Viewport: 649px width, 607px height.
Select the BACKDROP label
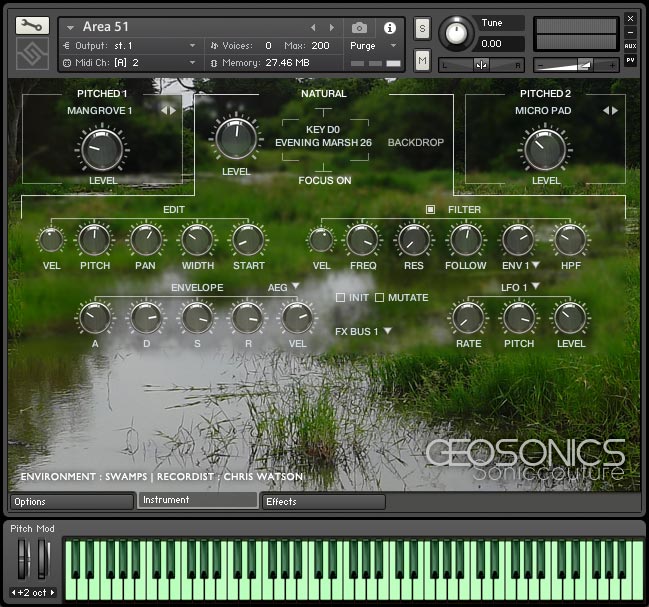(x=415, y=143)
